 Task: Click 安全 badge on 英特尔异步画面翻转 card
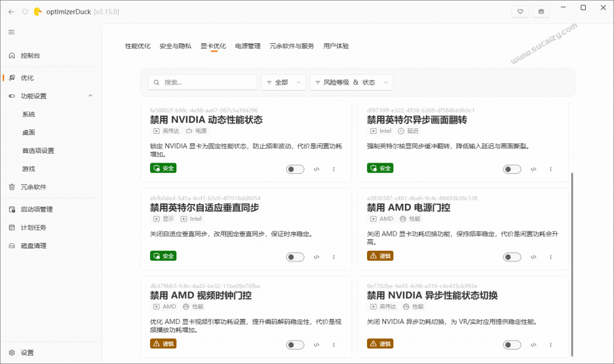tap(380, 168)
